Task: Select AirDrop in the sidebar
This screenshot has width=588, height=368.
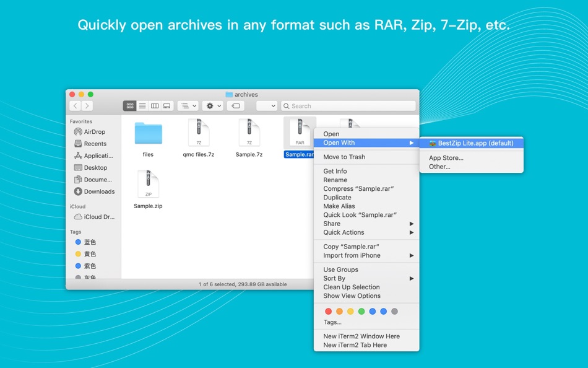Action: [90, 132]
